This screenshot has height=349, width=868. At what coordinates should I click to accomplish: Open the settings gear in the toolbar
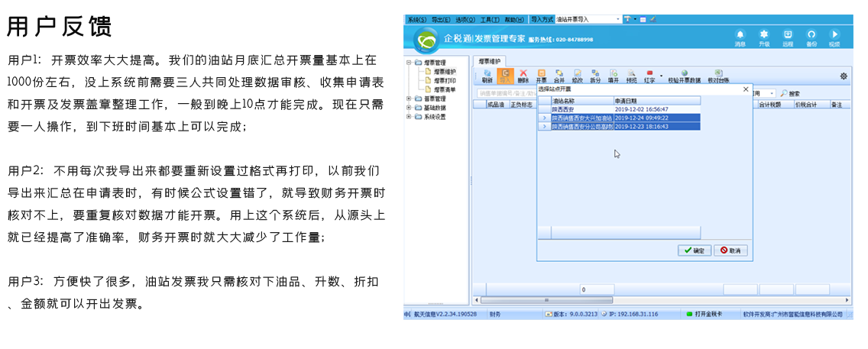(x=844, y=76)
